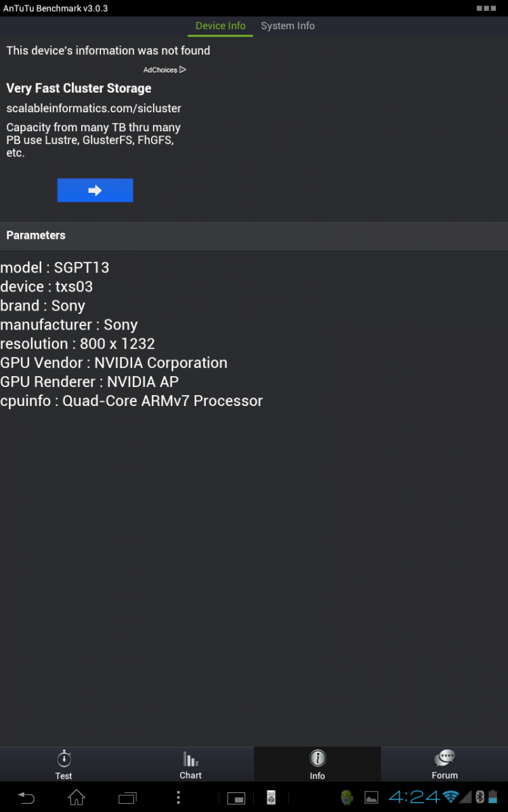Open the three-dot overflow menu
Image resolution: width=508 pixels, height=812 pixels.
pos(178,797)
